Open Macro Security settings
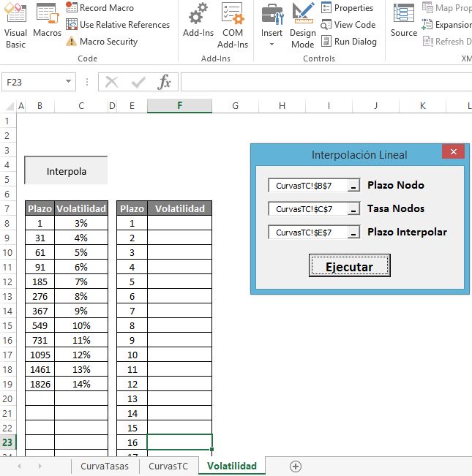 coord(102,41)
